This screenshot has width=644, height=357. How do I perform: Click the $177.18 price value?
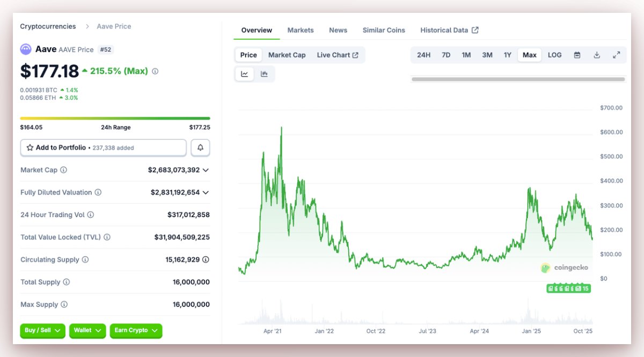pos(49,71)
